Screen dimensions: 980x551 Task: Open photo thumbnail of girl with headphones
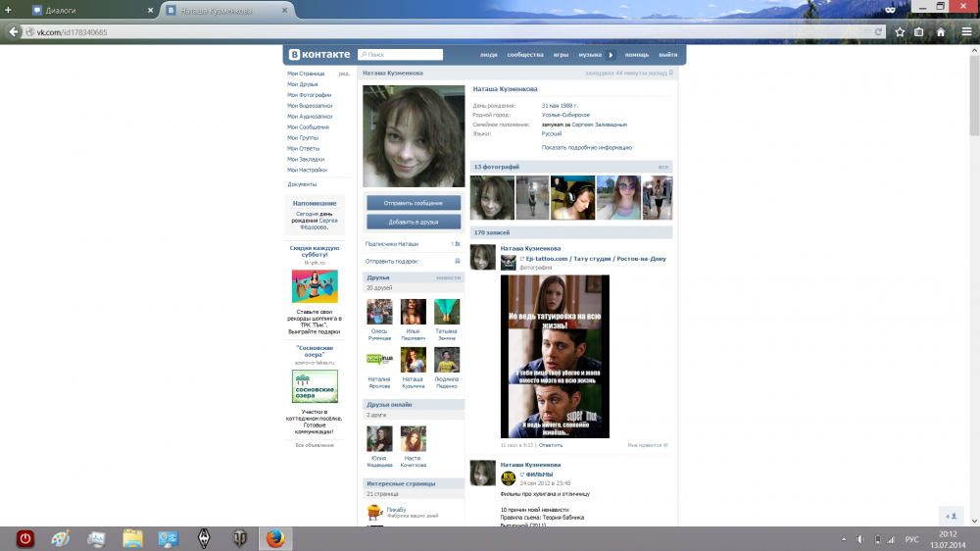[572, 198]
